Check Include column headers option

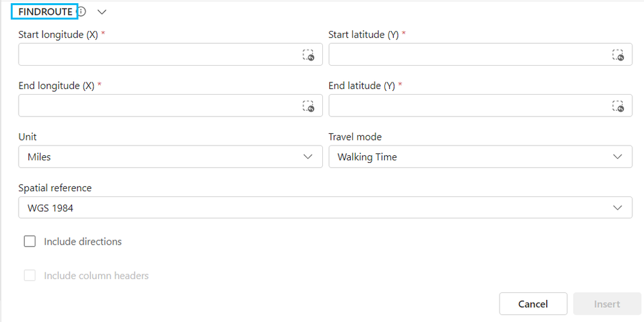point(30,275)
